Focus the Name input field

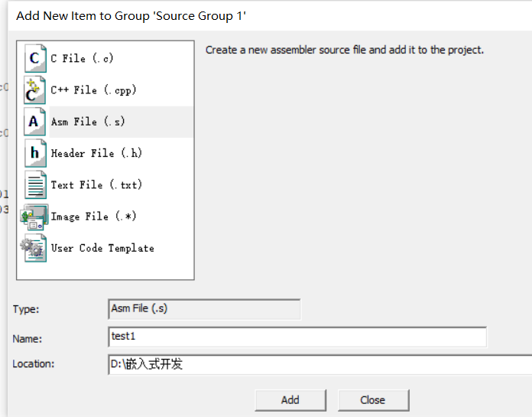(297, 337)
